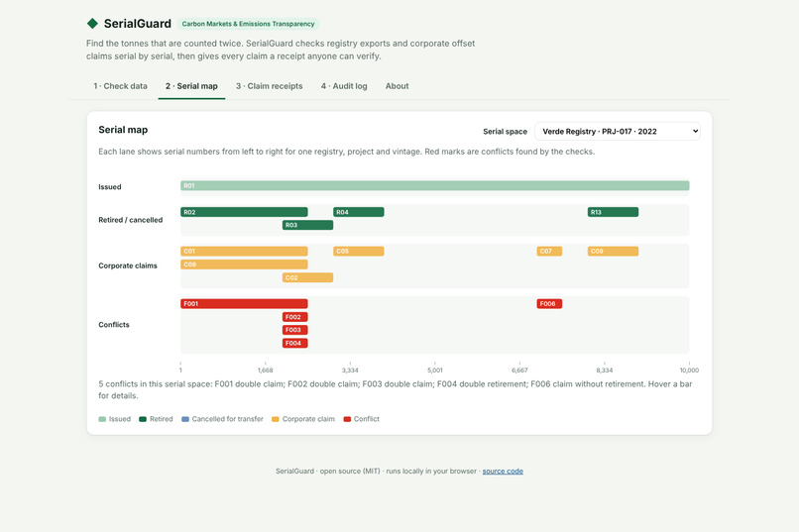This screenshot has width=799, height=532.
Task: Click the 8,334 axis tick label
Action: (x=605, y=371)
